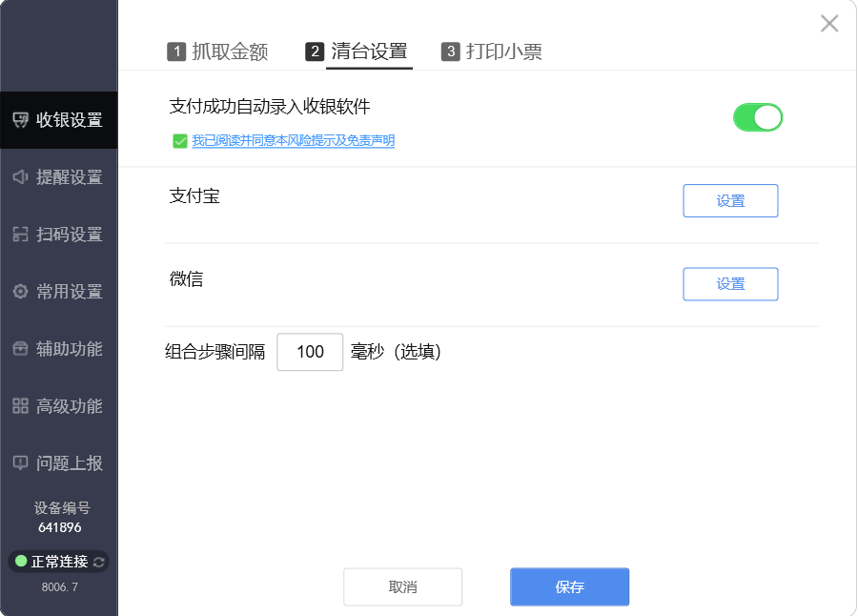Click the 取消 button
858x616 pixels.
click(402, 587)
